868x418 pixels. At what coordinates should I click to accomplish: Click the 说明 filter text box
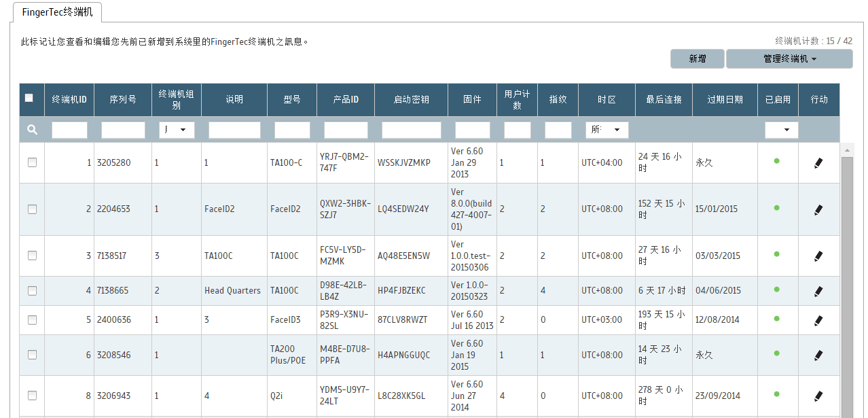pos(234,130)
